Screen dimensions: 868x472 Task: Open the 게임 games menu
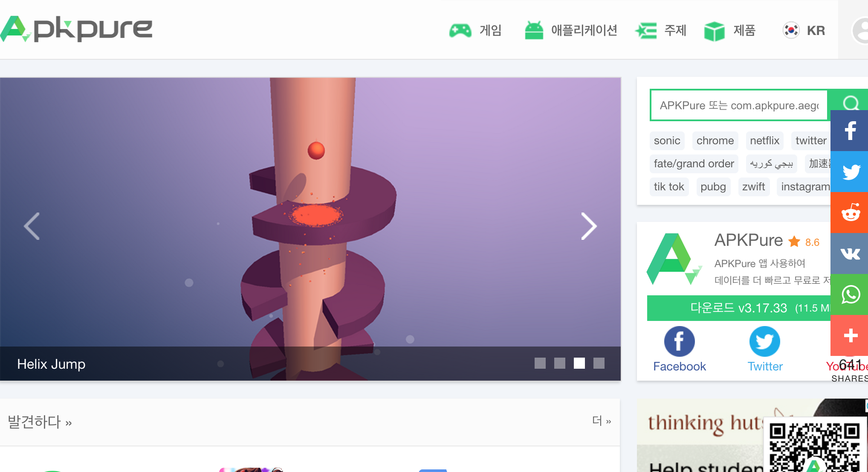(475, 30)
